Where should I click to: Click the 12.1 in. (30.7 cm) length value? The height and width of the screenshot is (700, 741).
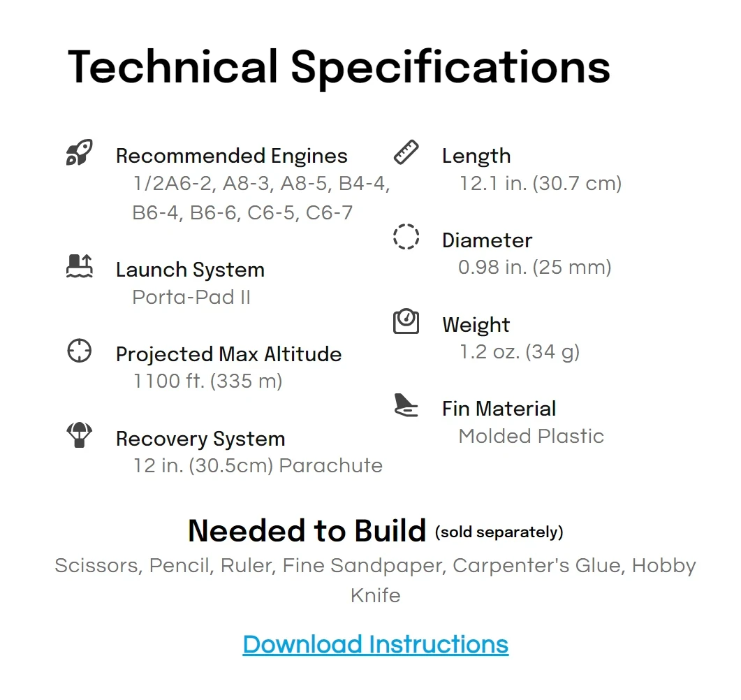pyautogui.click(x=540, y=184)
